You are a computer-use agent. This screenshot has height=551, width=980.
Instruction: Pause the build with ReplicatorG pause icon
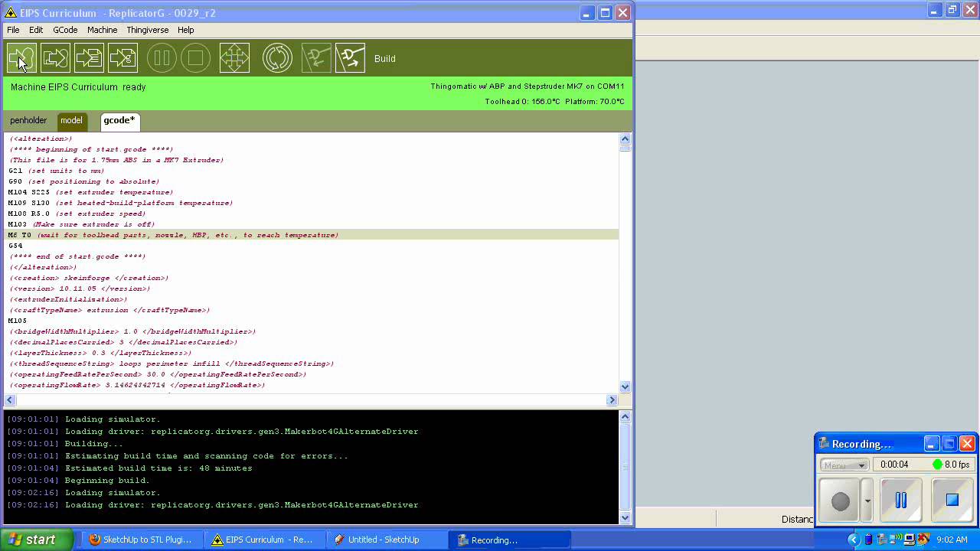point(162,58)
